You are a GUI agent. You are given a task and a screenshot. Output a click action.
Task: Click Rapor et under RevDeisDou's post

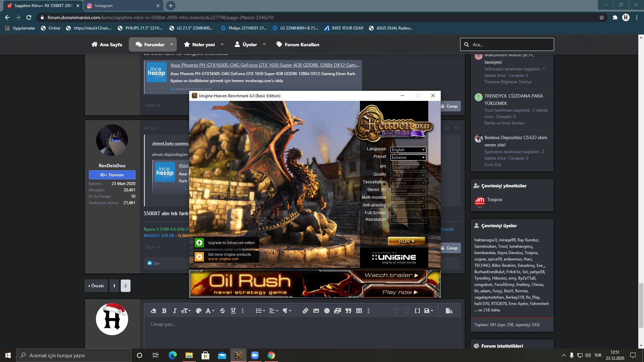click(x=153, y=247)
